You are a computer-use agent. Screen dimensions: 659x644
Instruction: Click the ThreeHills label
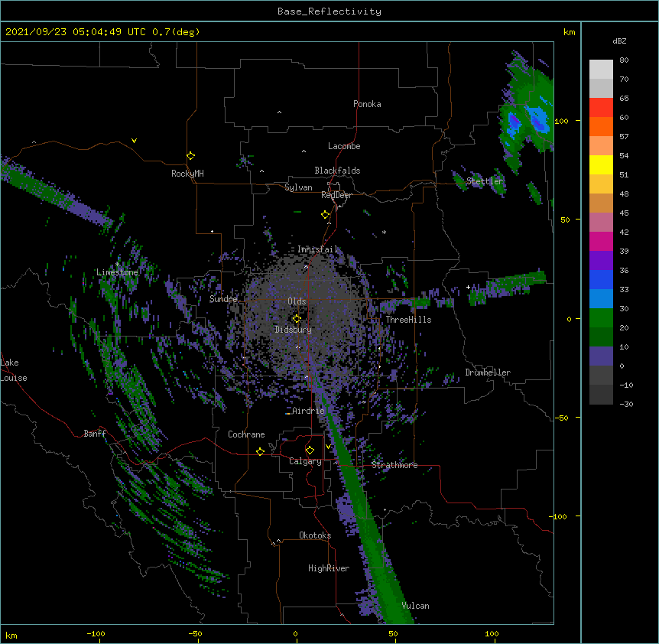[408, 320]
